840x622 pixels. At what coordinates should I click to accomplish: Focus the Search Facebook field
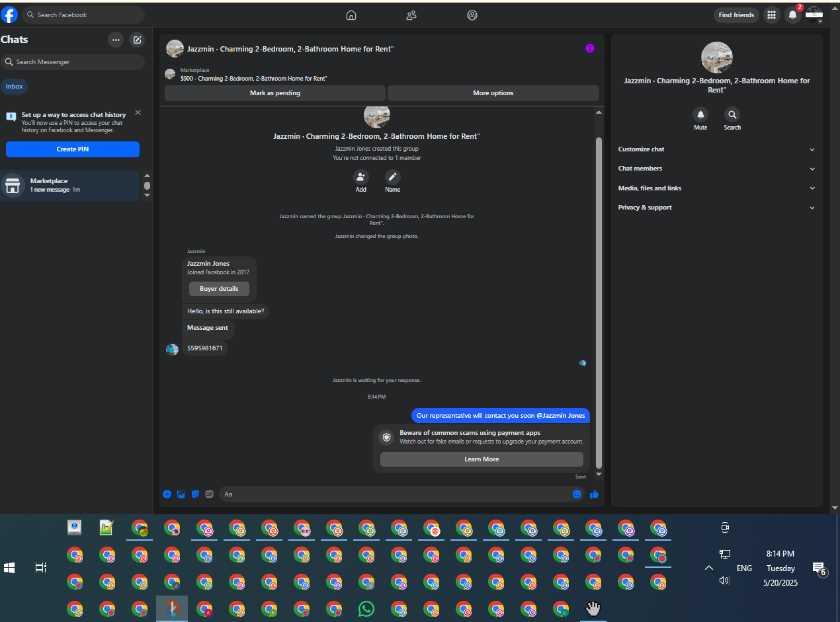pyautogui.click(x=83, y=15)
